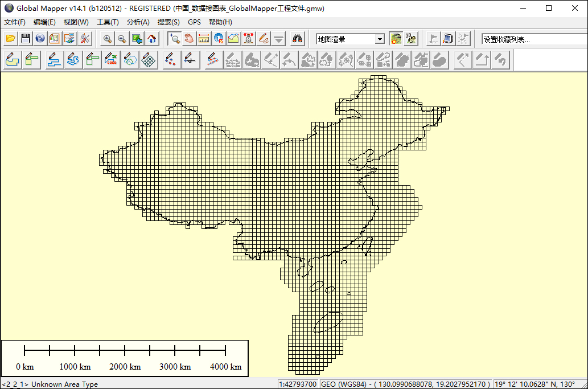The width and height of the screenshot is (588, 389).
Task: Click the Open Data File folder icon
Action: coord(10,39)
